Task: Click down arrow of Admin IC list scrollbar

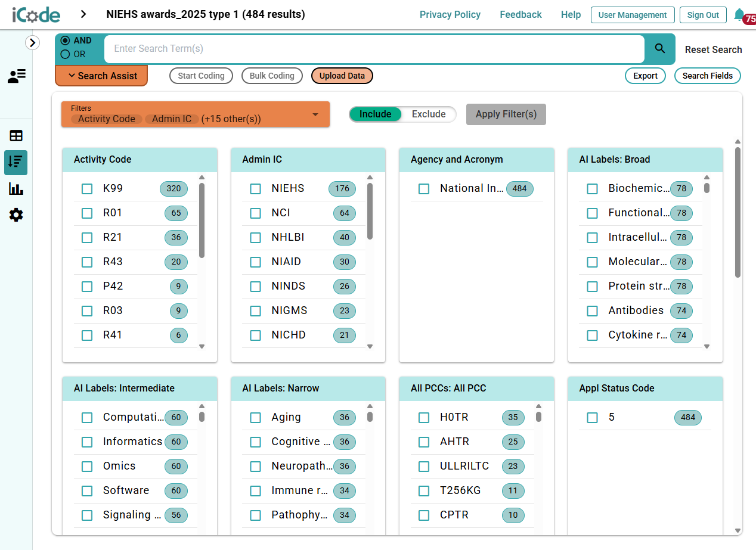Action: click(x=370, y=346)
